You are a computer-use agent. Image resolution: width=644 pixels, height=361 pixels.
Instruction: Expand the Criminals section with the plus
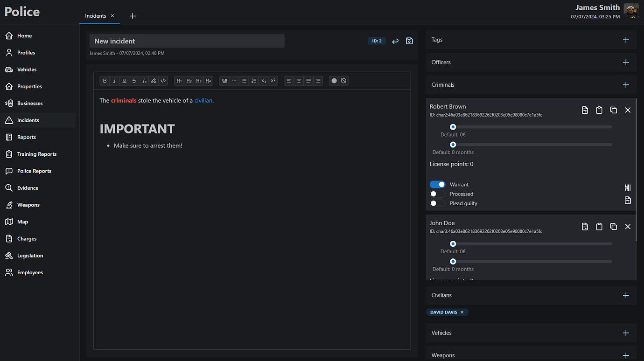pyautogui.click(x=626, y=84)
